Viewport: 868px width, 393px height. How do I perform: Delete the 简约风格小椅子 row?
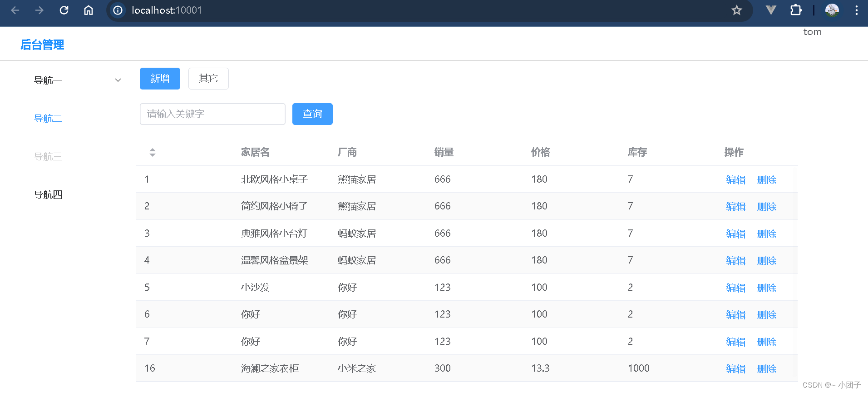pyautogui.click(x=767, y=206)
